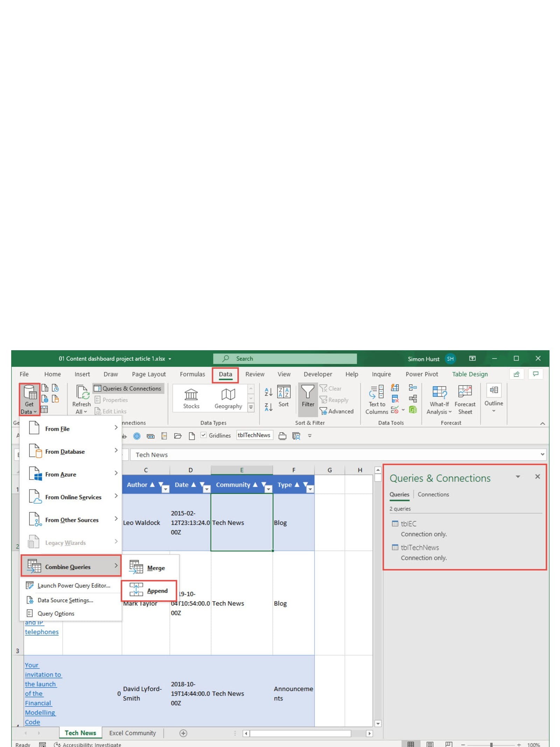Click Sort A to Z icon
560x747 pixels.
tap(268, 392)
